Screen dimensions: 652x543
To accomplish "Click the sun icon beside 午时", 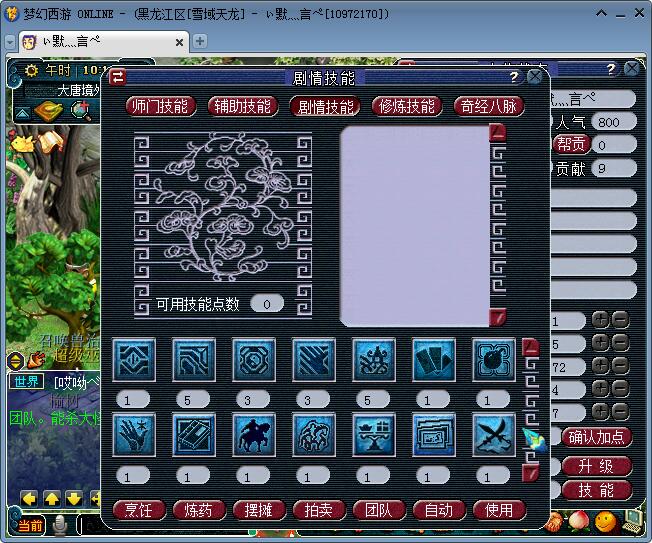I will click(31, 70).
